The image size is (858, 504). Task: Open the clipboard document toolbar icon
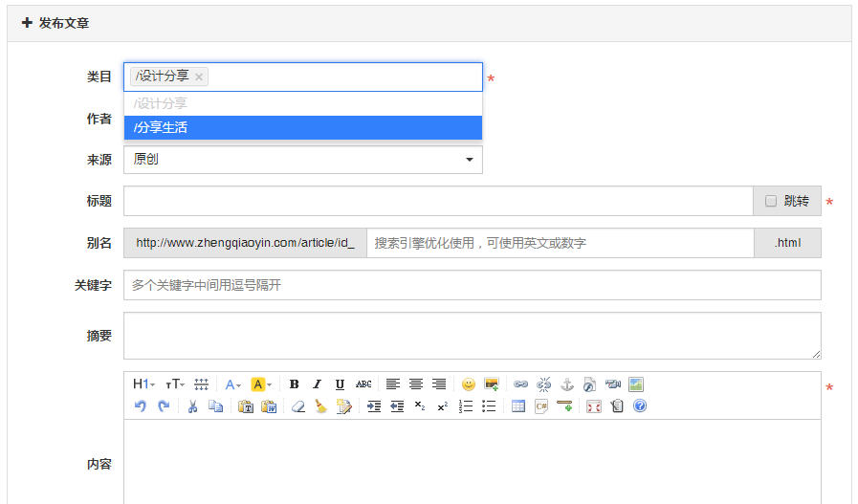click(617, 406)
